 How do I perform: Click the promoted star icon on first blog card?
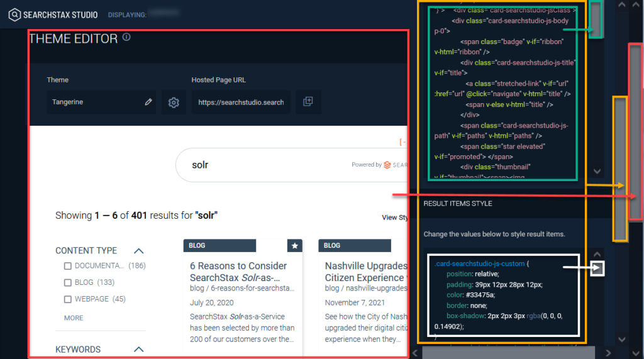(x=295, y=246)
